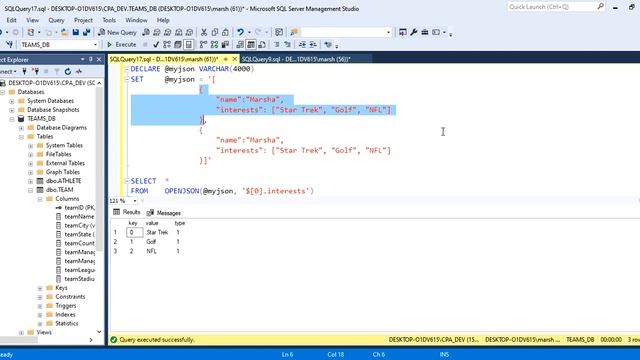Send results to text icon
The image size is (640, 360).
(240, 44)
